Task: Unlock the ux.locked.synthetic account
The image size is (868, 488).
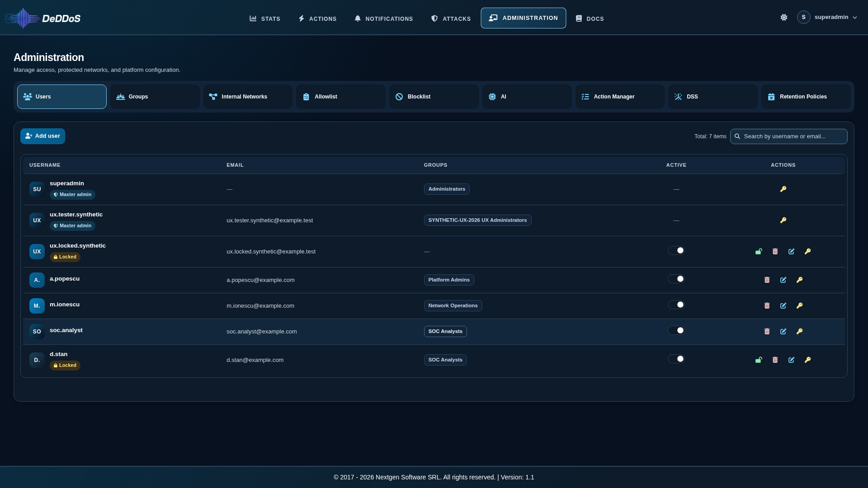Action: tap(759, 252)
